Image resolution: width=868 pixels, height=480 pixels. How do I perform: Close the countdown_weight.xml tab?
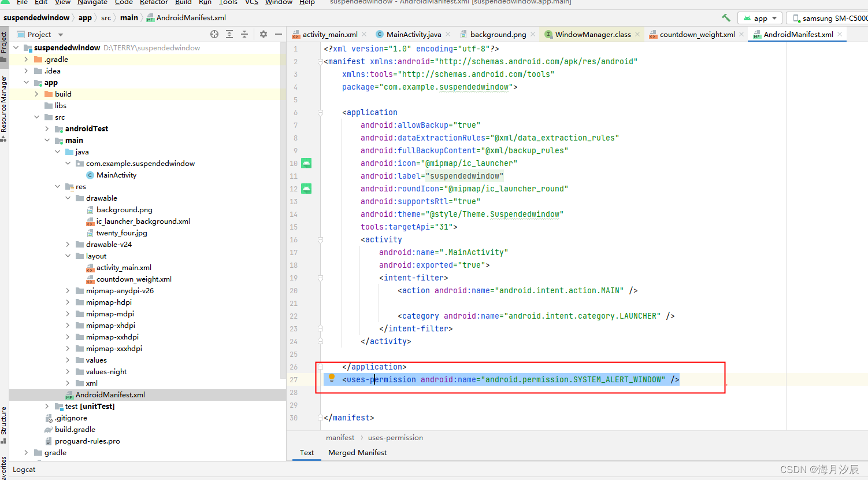coord(741,34)
